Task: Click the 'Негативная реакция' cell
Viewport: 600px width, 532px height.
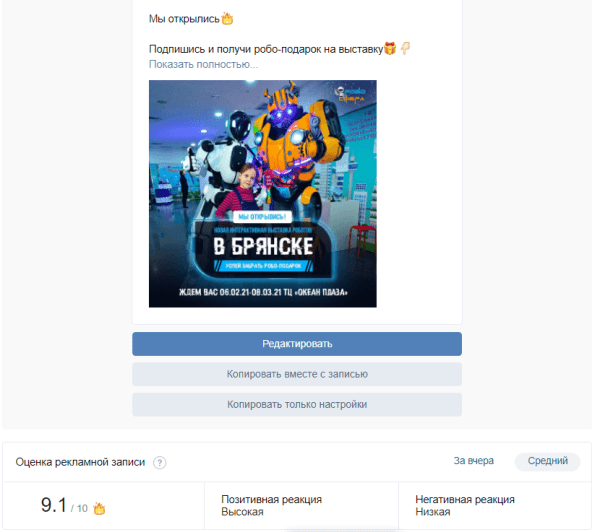Action: [x=495, y=506]
